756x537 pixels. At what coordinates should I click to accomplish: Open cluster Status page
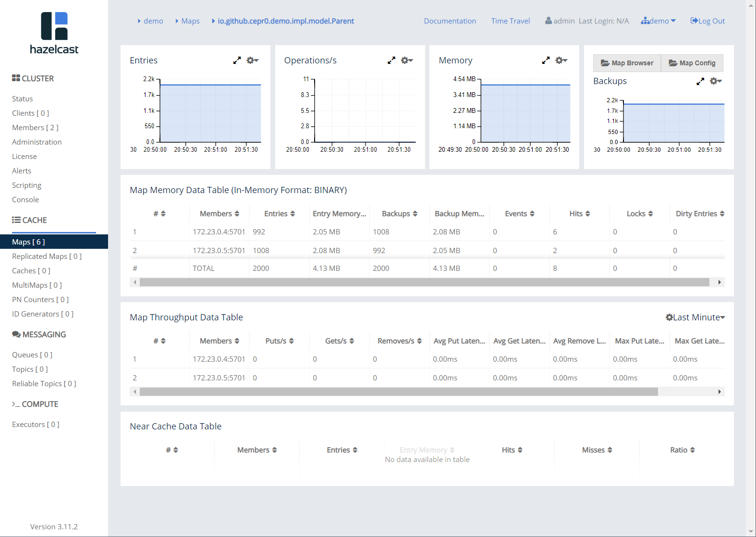pos(23,99)
